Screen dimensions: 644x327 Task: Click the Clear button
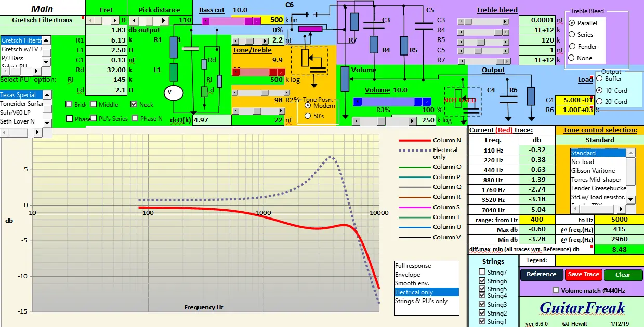pyautogui.click(x=623, y=275)
